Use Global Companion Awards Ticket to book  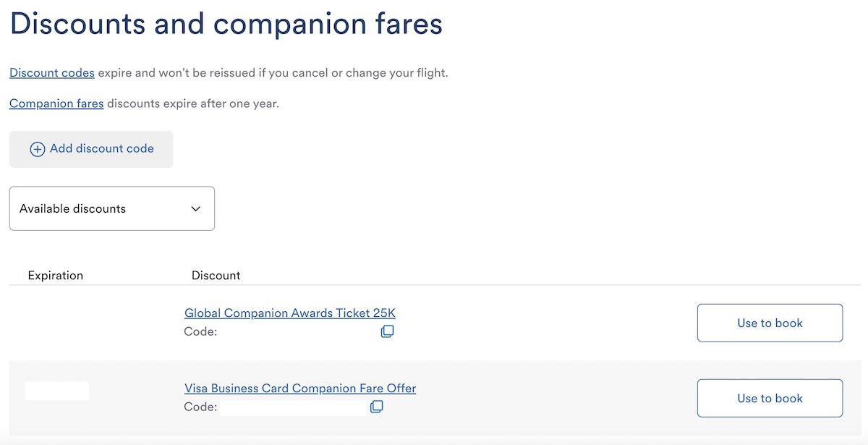click(x=770, y=323)
